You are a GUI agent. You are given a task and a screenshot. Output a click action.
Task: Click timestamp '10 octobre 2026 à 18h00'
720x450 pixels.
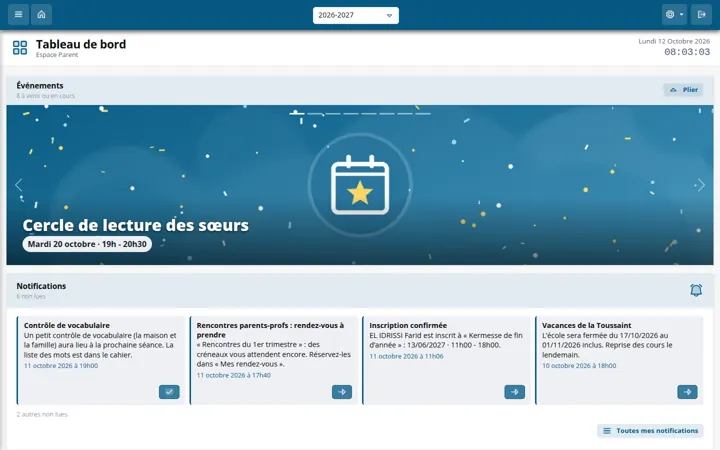coord(579,366)
